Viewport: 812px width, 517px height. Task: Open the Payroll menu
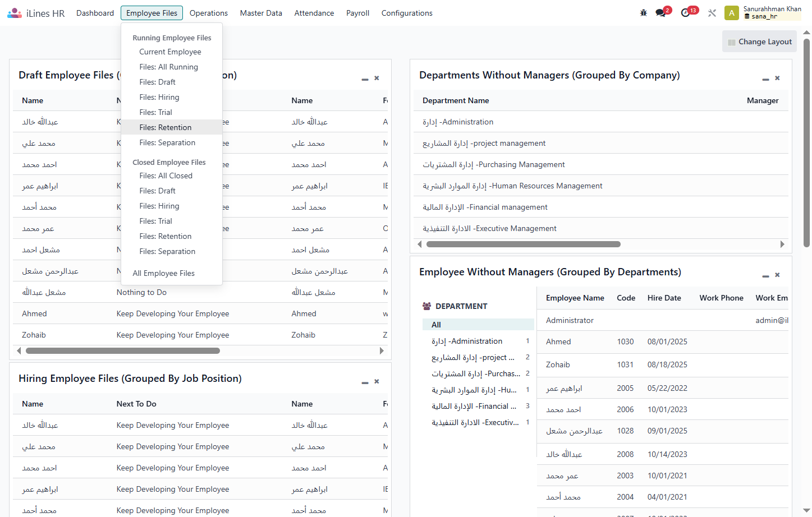(x=357, y=13)
